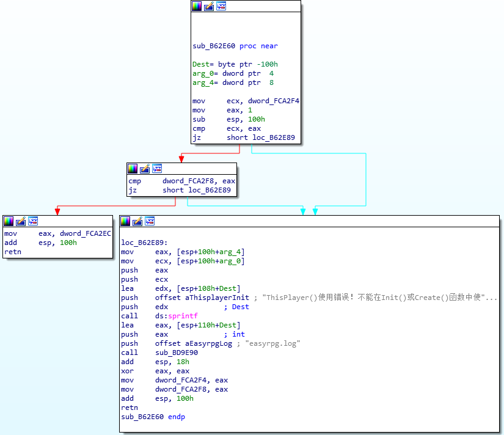Click group-nodes icon on loc_B62E89 node

pyautogui.click(x=150, y=221)
